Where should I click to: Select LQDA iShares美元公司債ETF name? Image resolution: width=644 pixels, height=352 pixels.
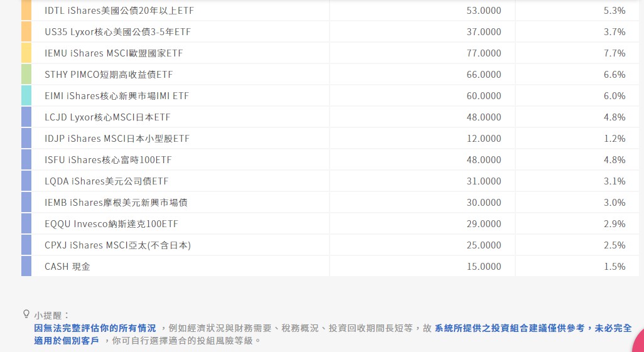pos(106,181)
